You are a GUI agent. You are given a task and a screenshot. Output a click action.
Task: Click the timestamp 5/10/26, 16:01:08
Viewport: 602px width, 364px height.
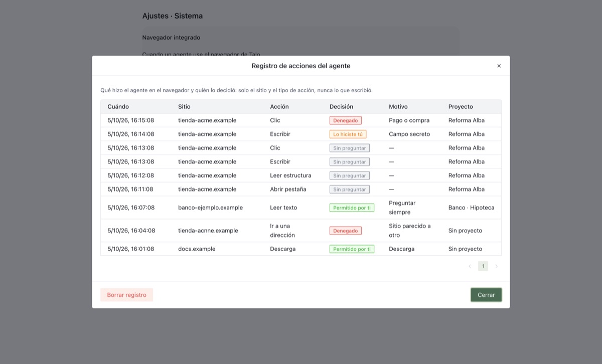tap(131, 249)
